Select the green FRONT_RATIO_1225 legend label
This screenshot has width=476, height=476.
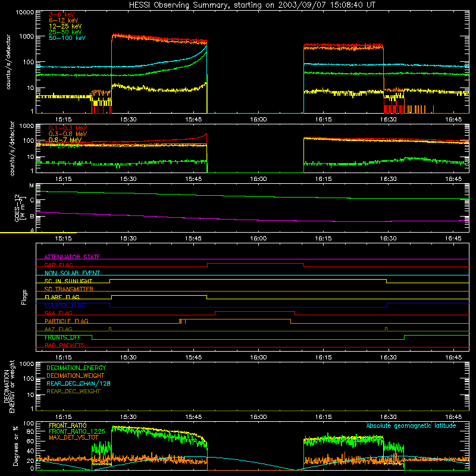click(77, 431)
